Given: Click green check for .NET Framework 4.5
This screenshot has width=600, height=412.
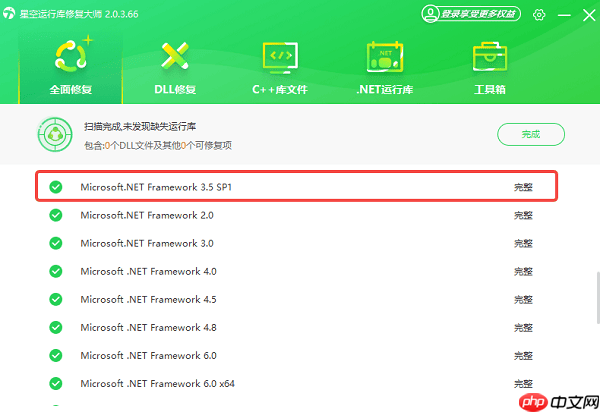Looking at the screenshot, I should click(56, 299).
